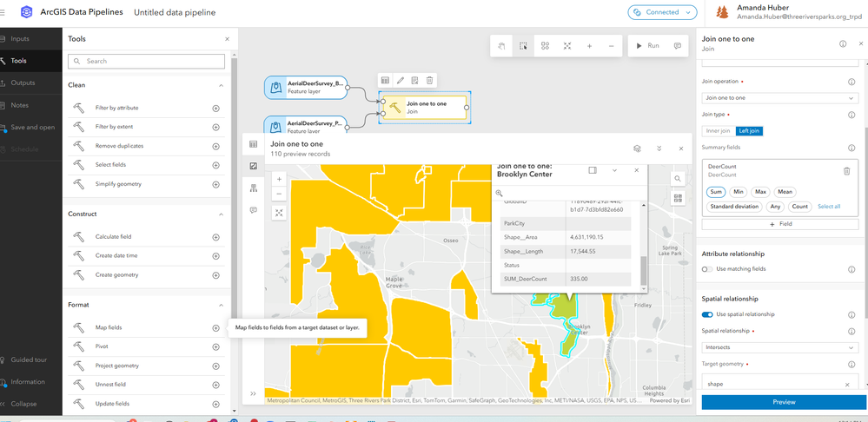The width and height of the screenshot is (868, 422).
Task: Open the Spatial relationship Intersects dropdown
Action: tap(780, 348)
